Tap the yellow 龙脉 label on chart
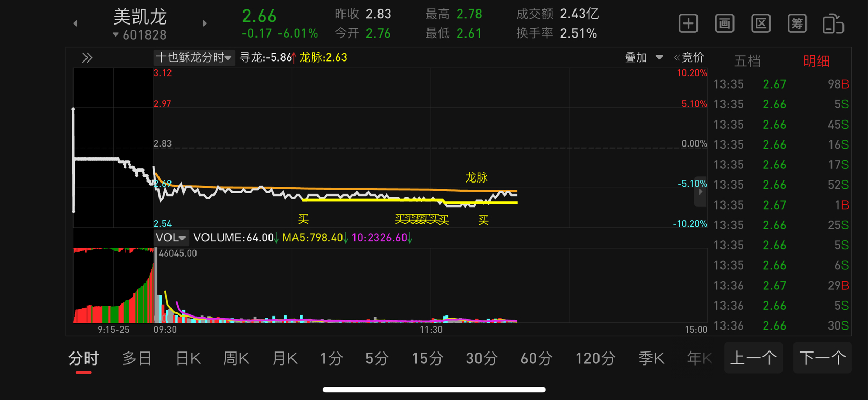 point(476,178)
